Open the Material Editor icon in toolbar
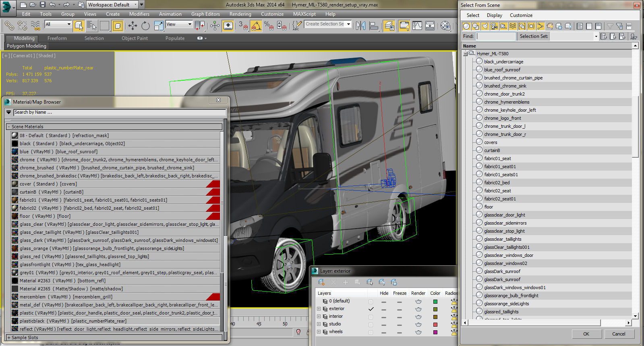Image resolution: width=644 pixels, height=346 pixels. click(x=445, y=26)
